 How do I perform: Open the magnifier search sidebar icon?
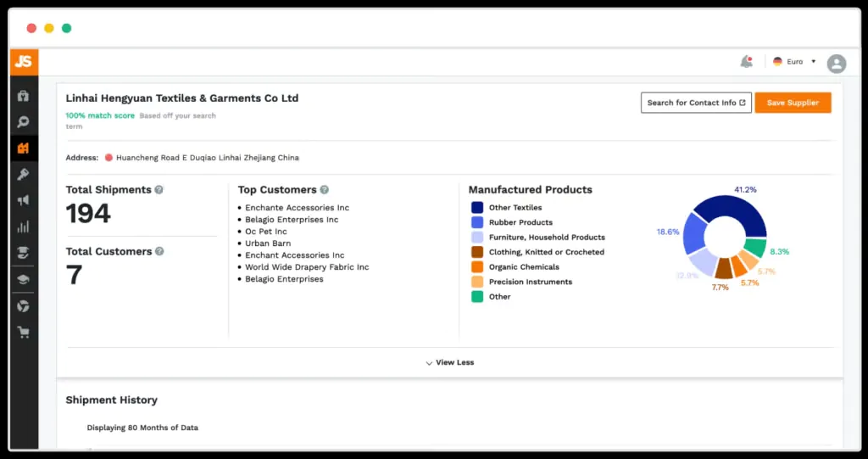click(x=24, y=122)
